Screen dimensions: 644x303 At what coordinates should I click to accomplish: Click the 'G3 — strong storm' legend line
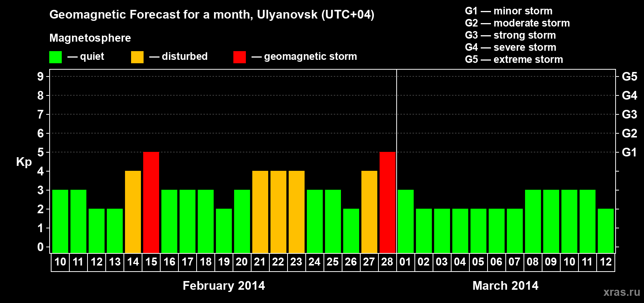coord(510,35)
